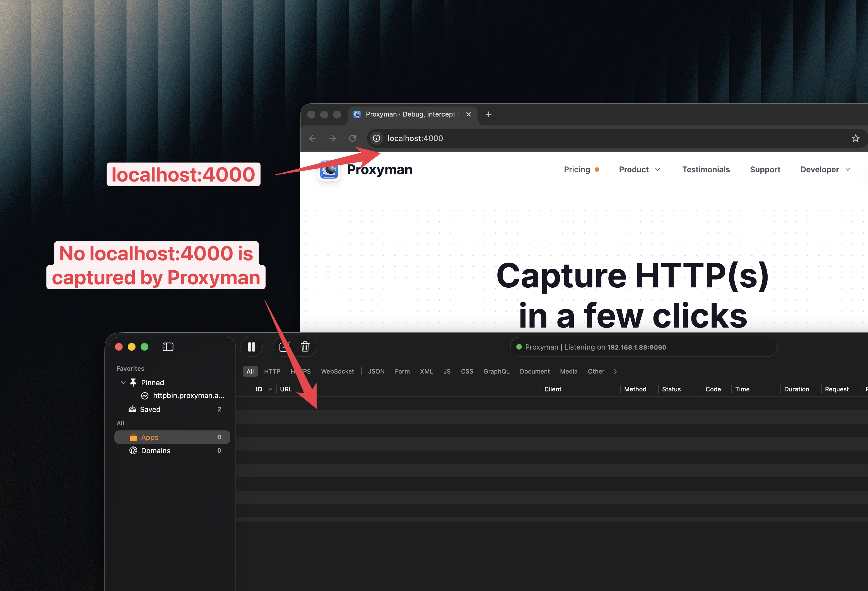Expand hidden filters with the chevron arrow
Screen dimensions: 868x591
pyautogui.click(x=614, y=371)
